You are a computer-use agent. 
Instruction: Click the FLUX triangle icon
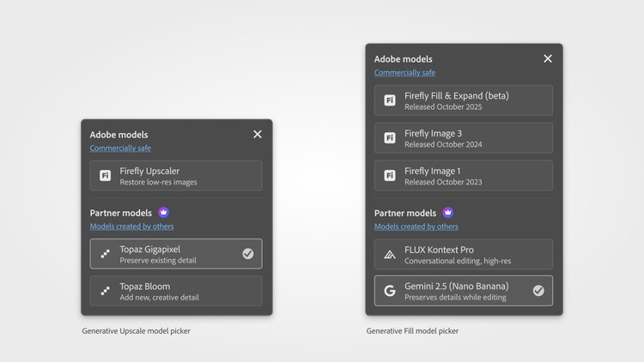pyautogui.click(x=390, y=255)
